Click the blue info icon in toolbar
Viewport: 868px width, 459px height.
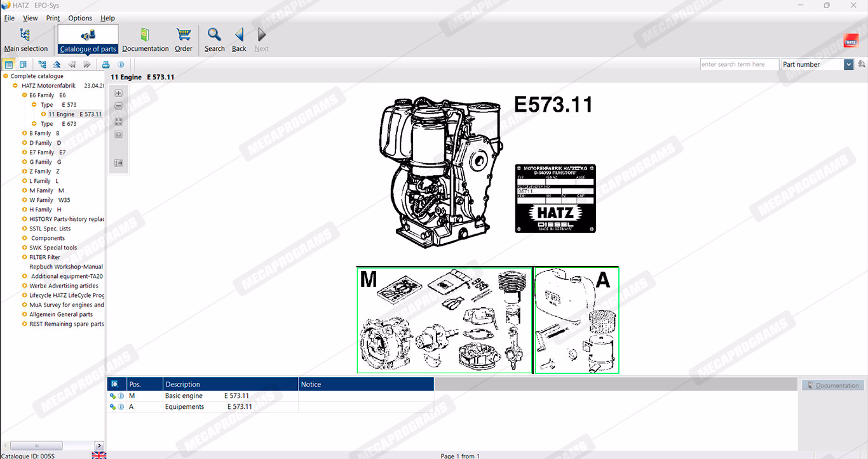pos(121,65)
